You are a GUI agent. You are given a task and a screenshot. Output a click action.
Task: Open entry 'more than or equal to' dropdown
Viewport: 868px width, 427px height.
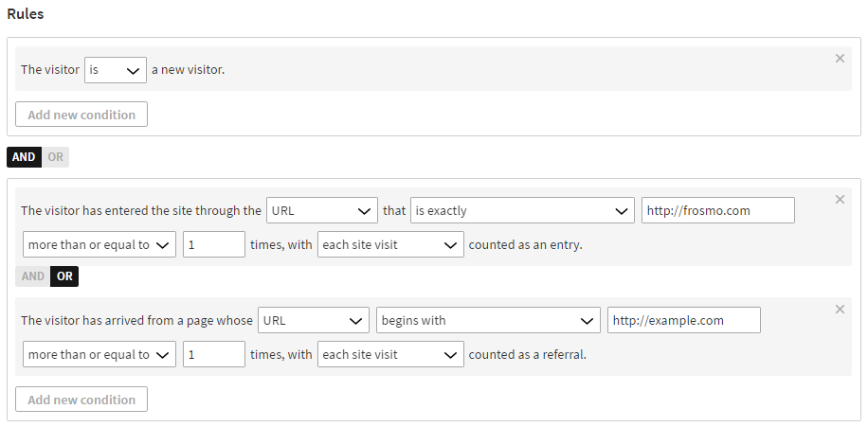(x=99, y=245)
